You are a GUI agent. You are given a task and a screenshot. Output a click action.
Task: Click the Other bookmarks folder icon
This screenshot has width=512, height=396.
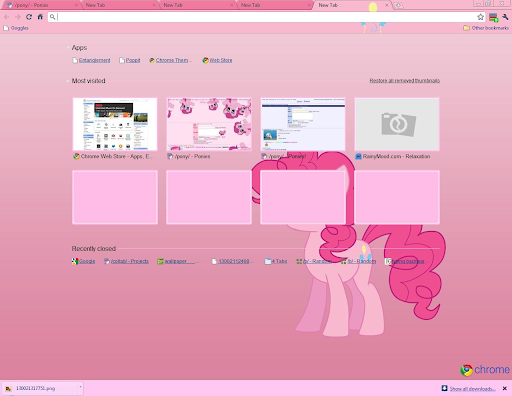tap(466, 28)
